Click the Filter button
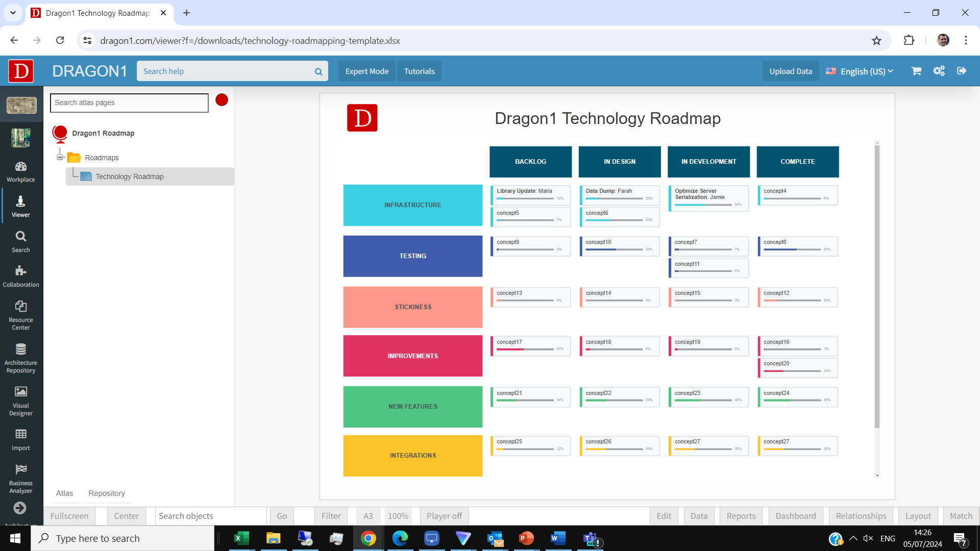980x551 pixels. click(x=331, y=516)
